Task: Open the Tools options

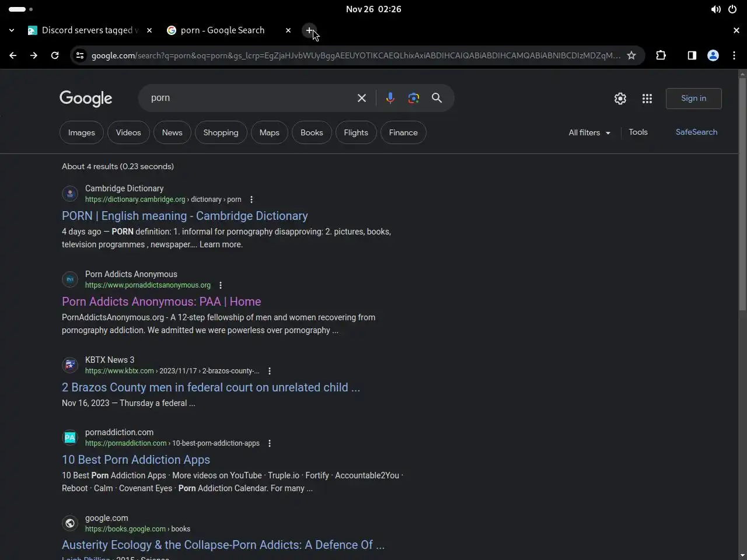Action: [x=638, y=132]
